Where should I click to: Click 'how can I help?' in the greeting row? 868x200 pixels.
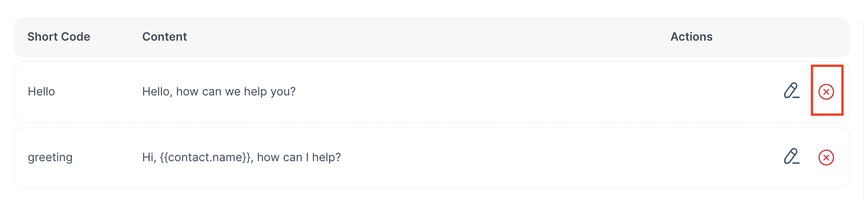(299, 158)
